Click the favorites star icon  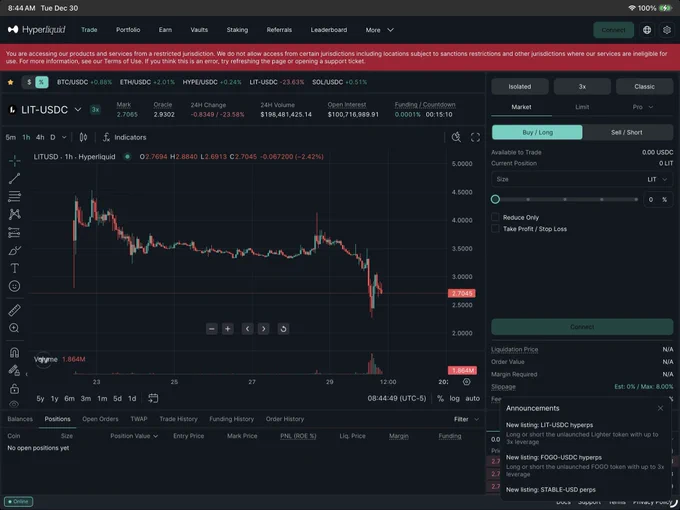[10, 82]
